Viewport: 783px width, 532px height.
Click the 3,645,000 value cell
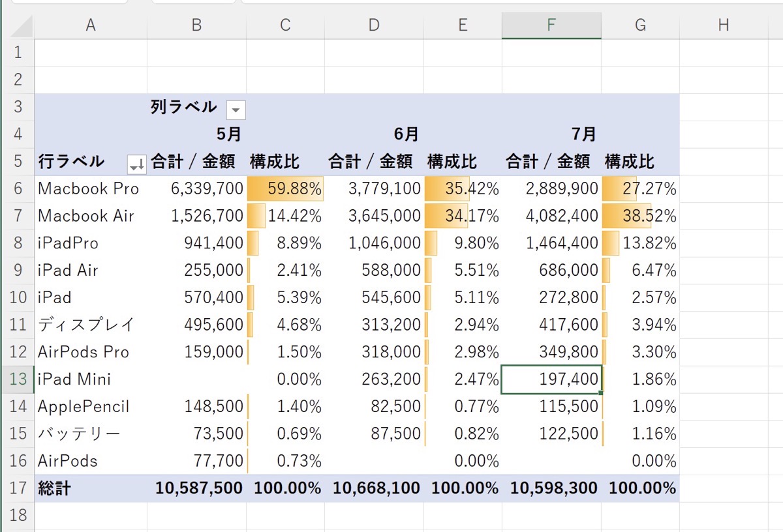tap(374, 216)
